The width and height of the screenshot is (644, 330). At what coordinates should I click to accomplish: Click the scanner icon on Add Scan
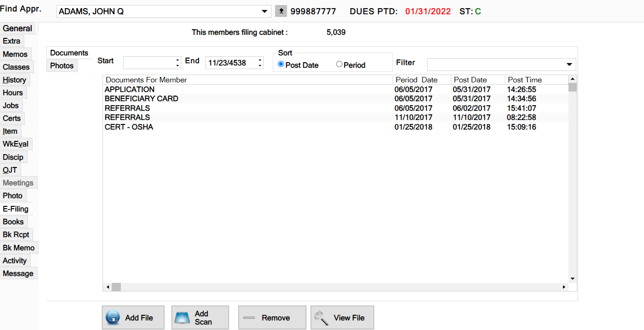tap(182, 318)
